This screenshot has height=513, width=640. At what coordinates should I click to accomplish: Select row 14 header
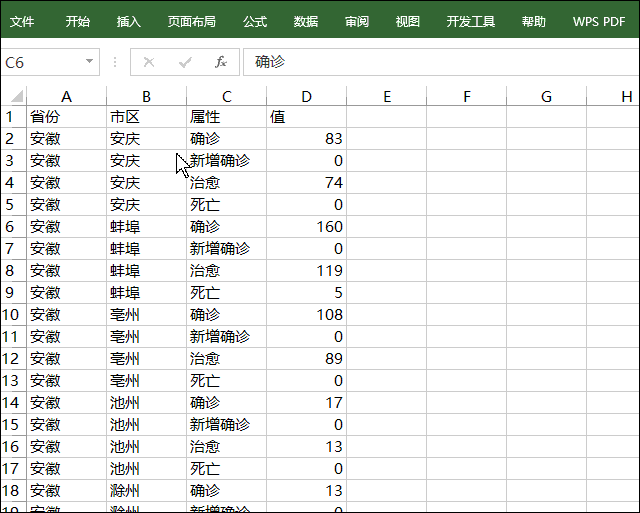point(13,403)
